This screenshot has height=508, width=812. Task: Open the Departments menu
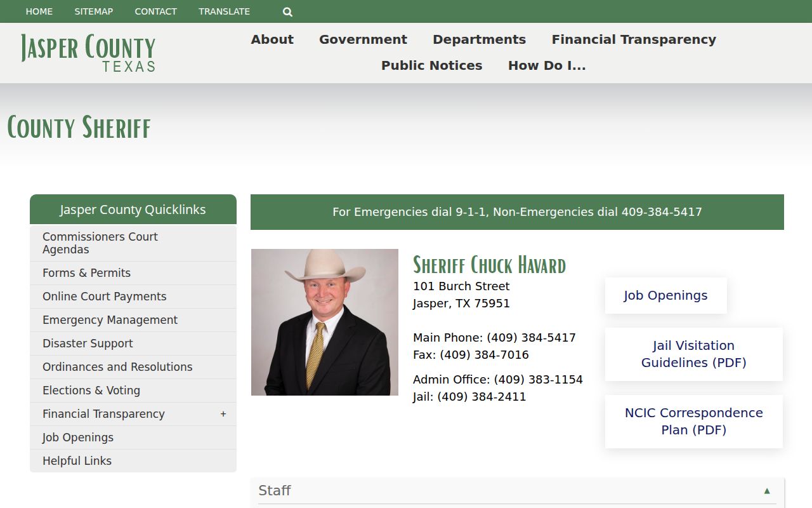[x=479, y=39]
